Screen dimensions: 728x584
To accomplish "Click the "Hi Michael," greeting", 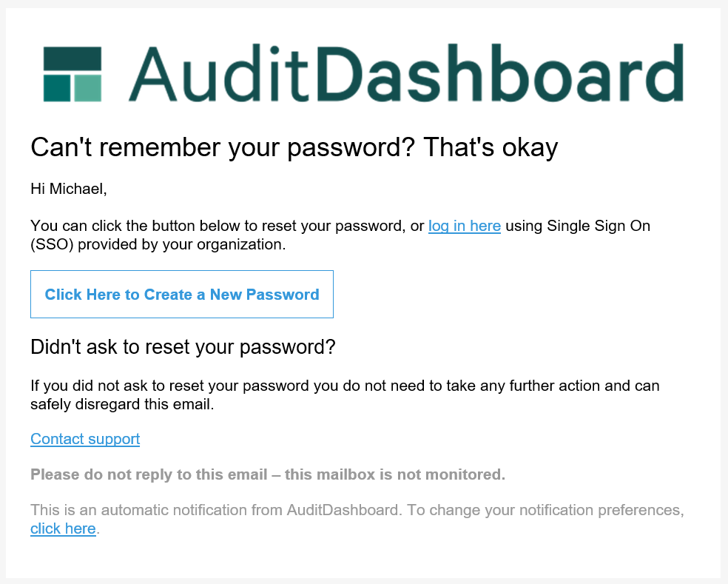I will pos(69,189).
